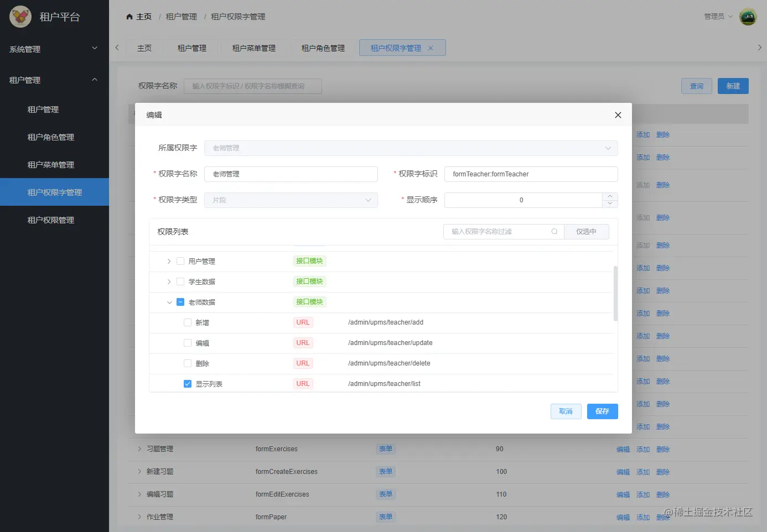Image resolution: width=767 pixels, height=532 pixels.
Task: Open the 管理员 account dropdown
Action: click(718, 17)
